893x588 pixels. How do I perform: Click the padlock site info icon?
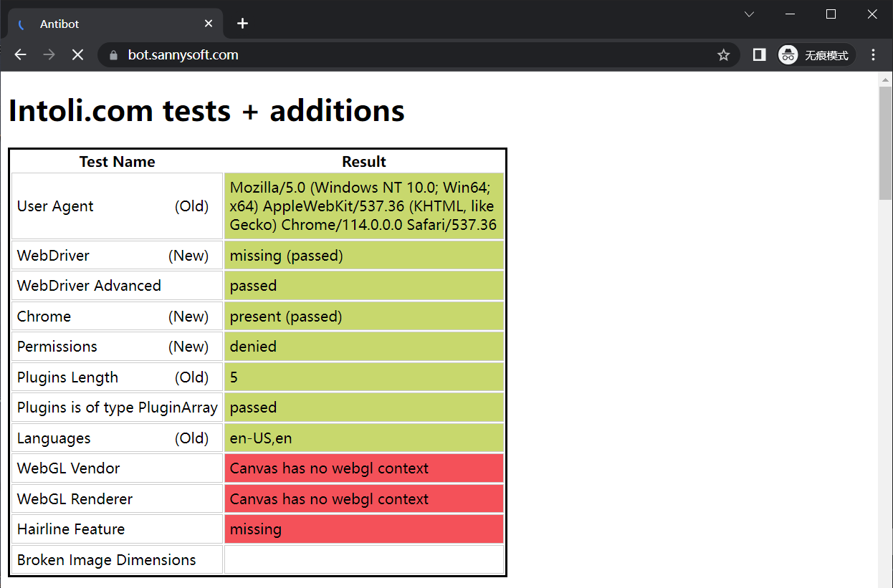pyautogui.click(x=112, y=55)
